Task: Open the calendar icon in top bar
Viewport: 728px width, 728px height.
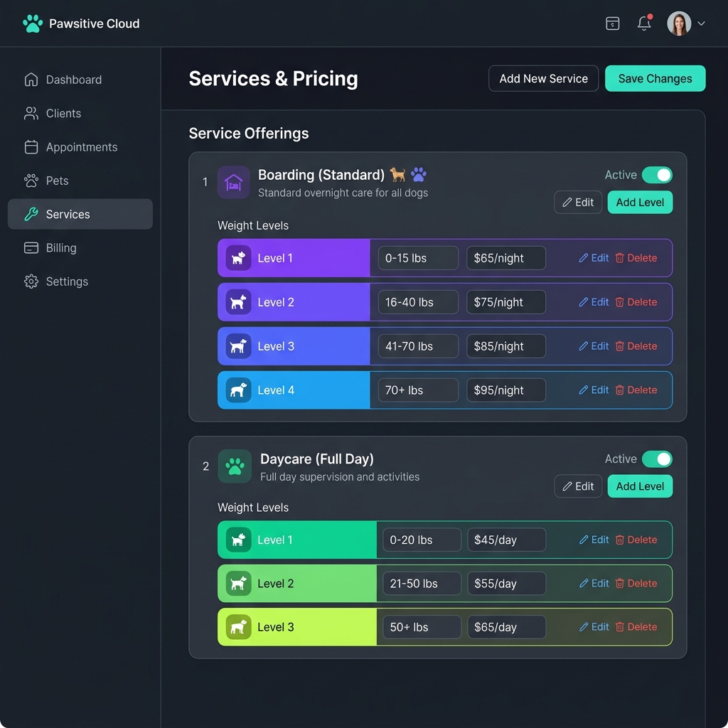Action: (612, 23)
